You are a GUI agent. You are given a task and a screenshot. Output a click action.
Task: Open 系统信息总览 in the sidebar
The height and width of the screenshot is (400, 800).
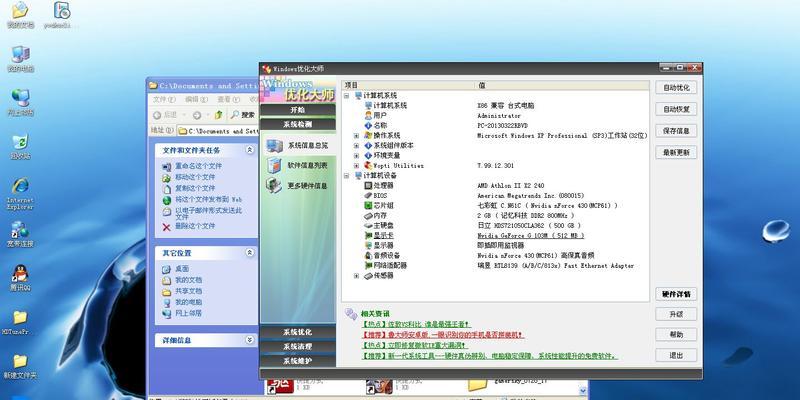tap(297, 146)
